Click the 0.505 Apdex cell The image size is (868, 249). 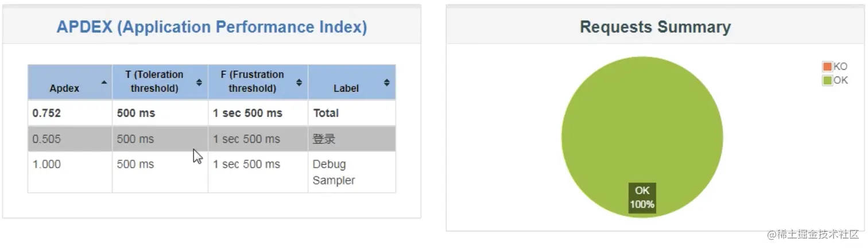70,139
